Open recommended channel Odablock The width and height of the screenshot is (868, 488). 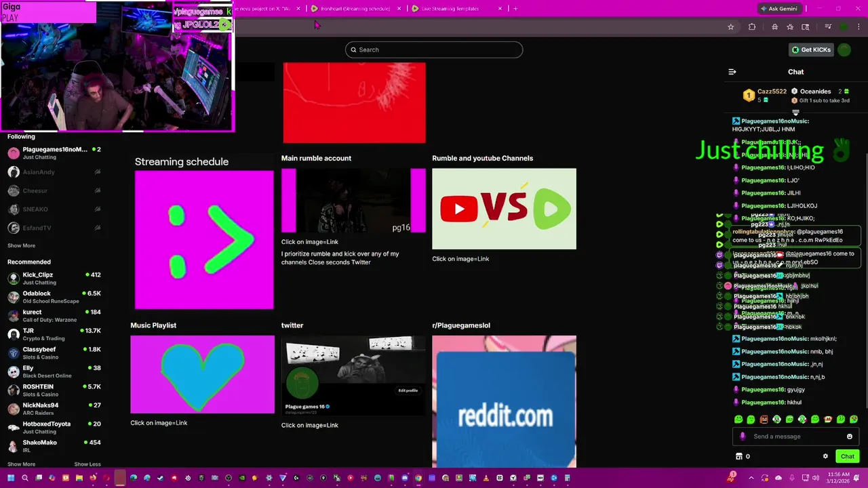tap(54, 297)
